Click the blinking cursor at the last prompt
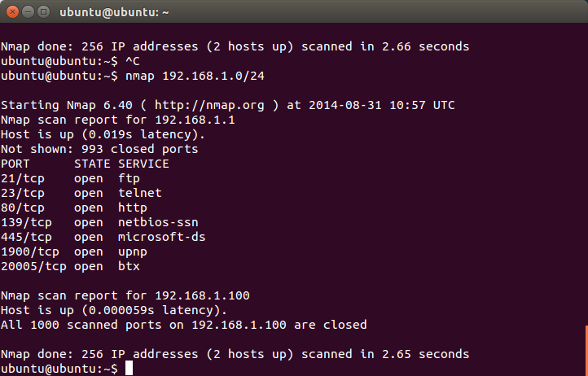Image resolution: width=588 pixels, height=376 pixels. click(x=129, y=368)
